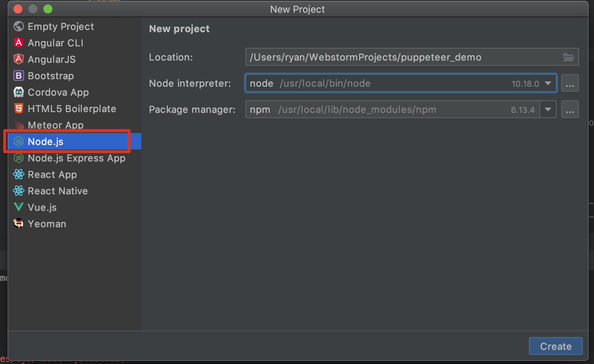The width and height of the screenshot is (594, 364).
Task: Choose Yeoman project generator
Action: [x=74, y=224]
